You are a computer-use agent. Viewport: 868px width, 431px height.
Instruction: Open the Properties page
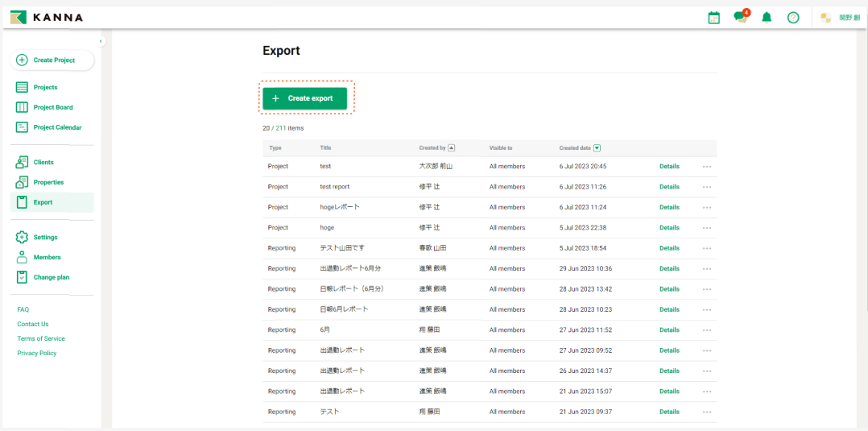[48, 182]
